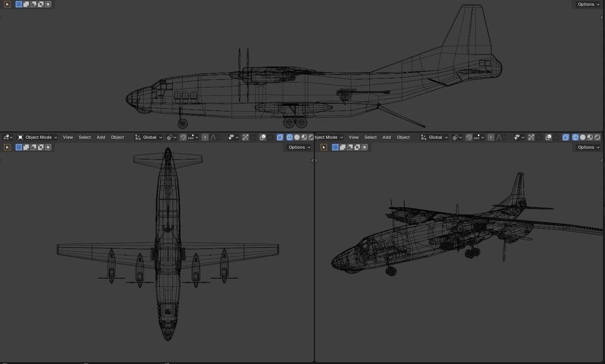Viewport: 605px width, 364px height.
Task: Switch to material preview shading, bottom-left viewport
Action: coord(304,137)
